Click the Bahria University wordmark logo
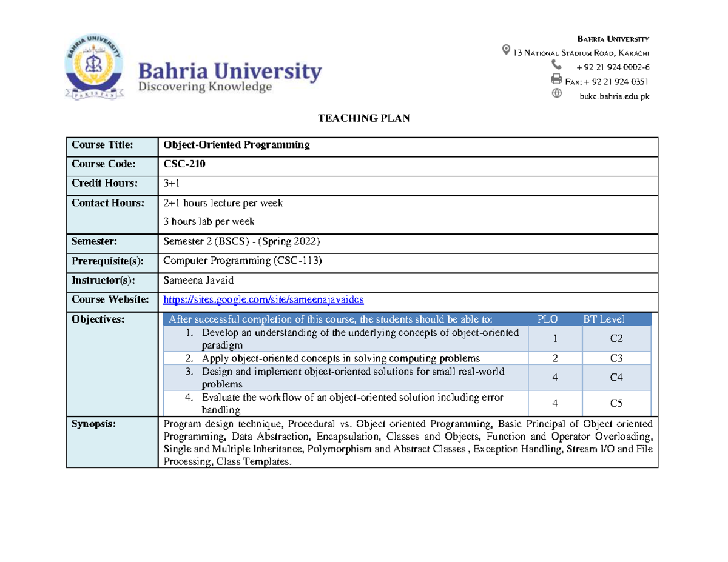 click(227, 72)
